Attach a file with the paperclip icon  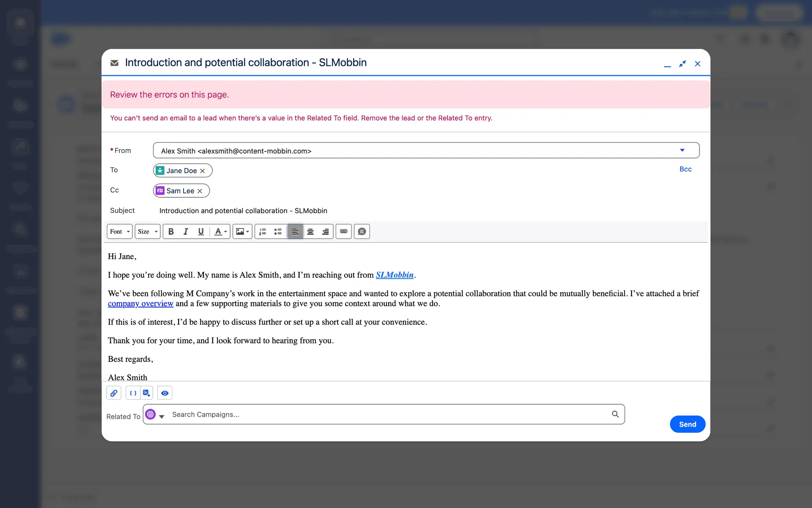pos(114,393)
